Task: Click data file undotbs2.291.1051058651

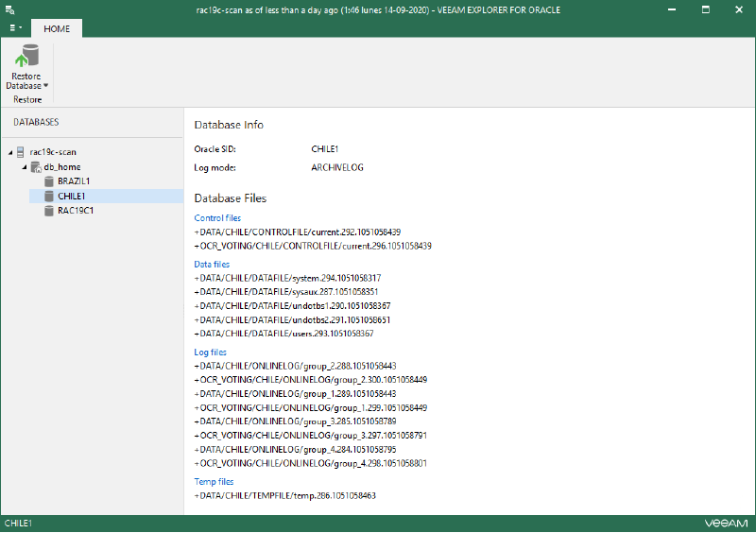Action: 292,319
